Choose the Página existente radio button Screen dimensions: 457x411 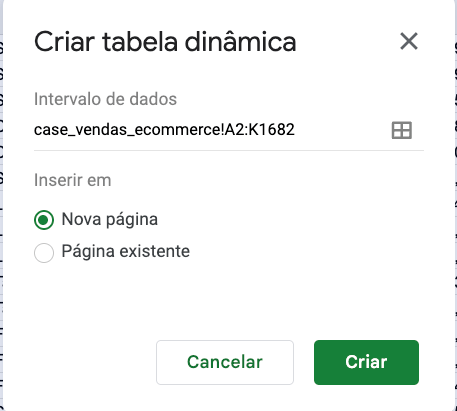click(44, 253)
